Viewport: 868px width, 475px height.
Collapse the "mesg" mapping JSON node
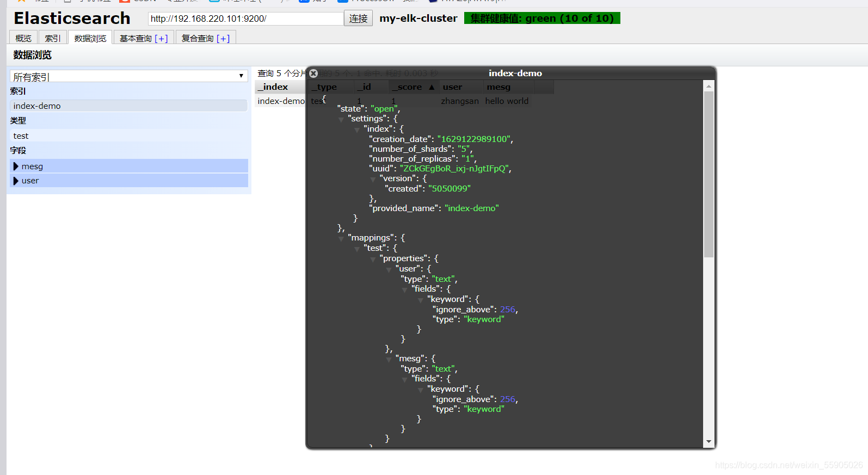(x=389, y=359)
